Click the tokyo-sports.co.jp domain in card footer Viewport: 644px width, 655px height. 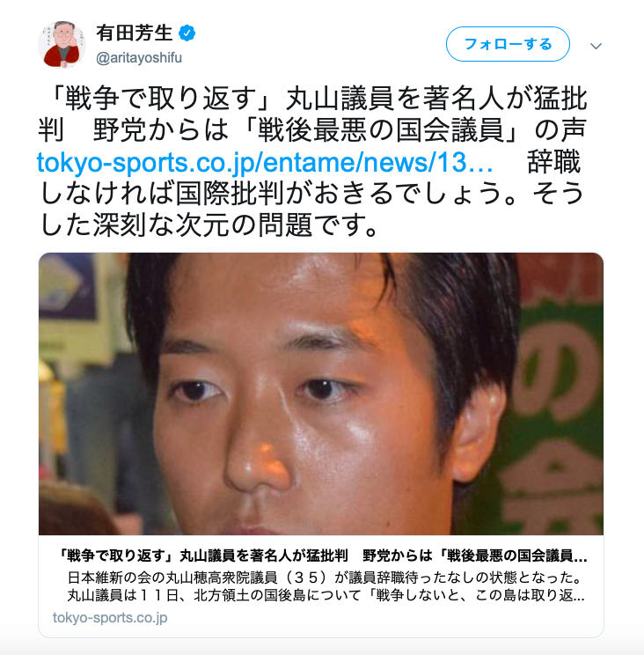click(x=110, y=617)
